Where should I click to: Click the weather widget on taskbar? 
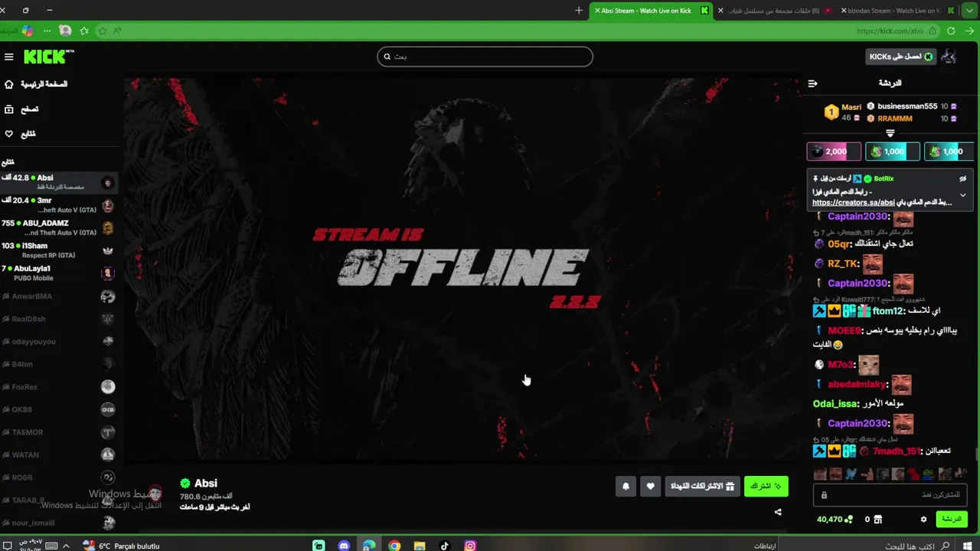[121, 546]
